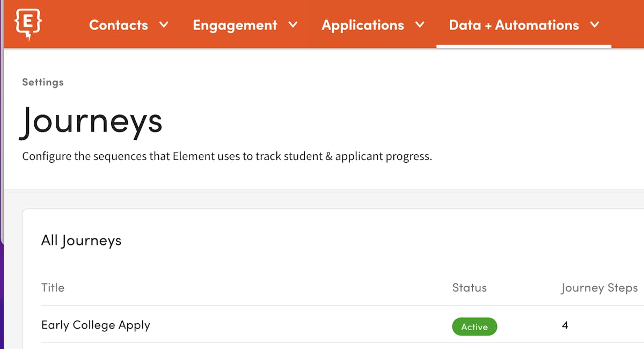This screenshot has width=644, height=349.
Task: Click the journey steps count for Early College Apply
Action: [563, 325]
